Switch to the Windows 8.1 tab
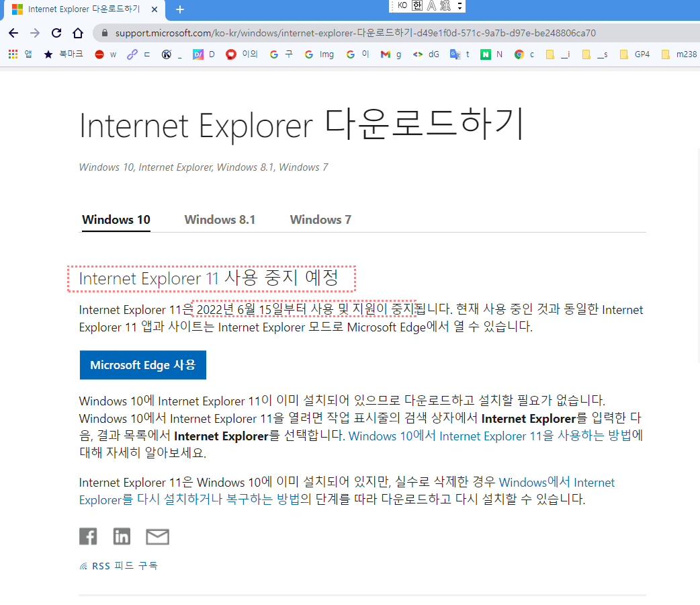This screenshot has width=700, height=605. tap(220, 220)
